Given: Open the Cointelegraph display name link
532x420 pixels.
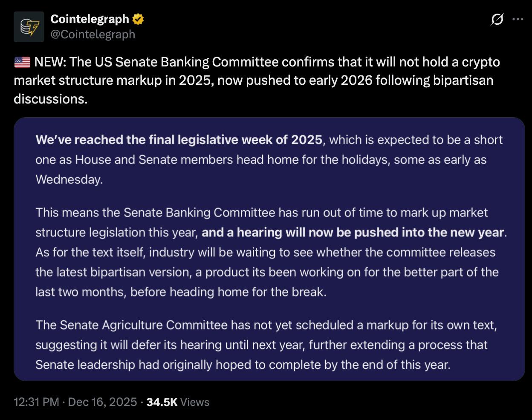Looking at the screenshot, I should click(x=90, y=19).
